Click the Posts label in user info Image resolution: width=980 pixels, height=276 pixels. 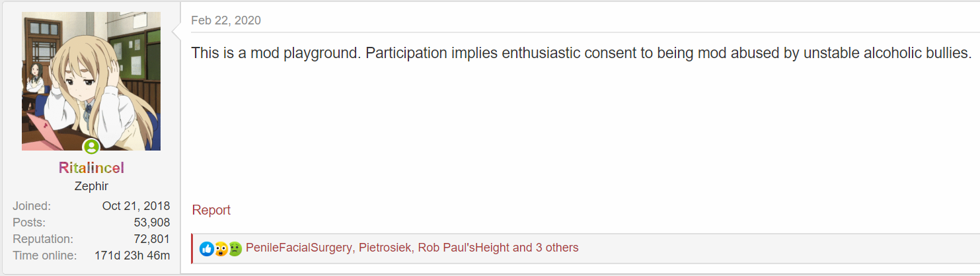28,223
